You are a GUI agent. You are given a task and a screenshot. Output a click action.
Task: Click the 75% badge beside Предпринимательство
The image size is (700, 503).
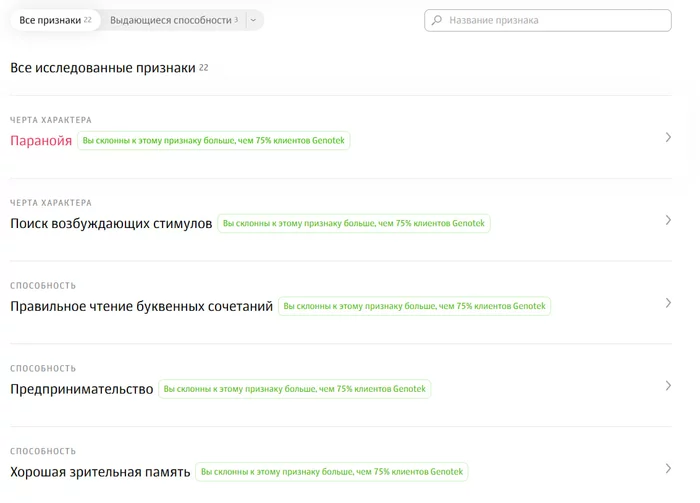pos(294,389)
